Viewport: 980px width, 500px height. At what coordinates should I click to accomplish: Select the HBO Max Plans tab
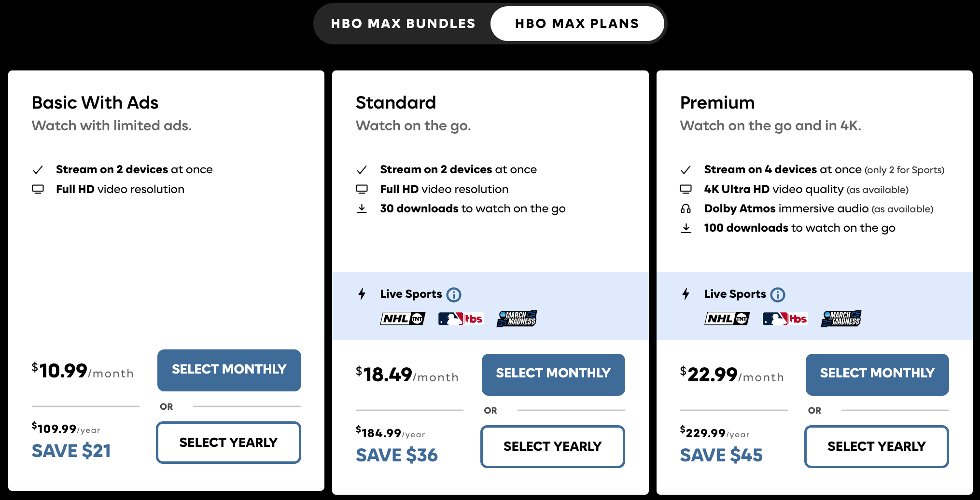(x=577, y=24)
